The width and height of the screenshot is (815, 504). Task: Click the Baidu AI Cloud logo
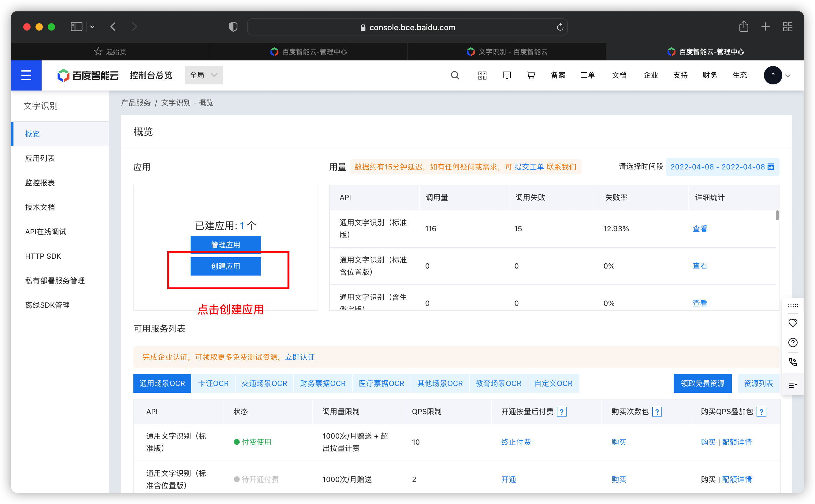pos(88,75)
